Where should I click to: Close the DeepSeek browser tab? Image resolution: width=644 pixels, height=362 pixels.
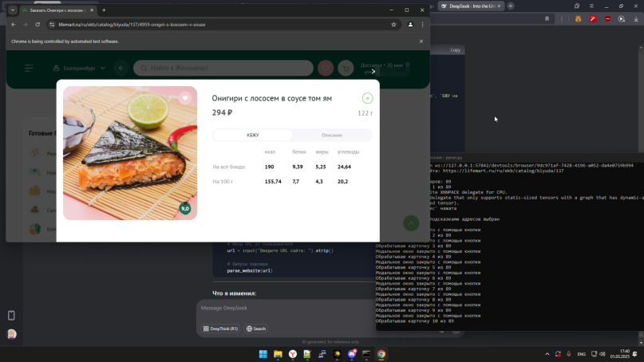click(499, 6)
